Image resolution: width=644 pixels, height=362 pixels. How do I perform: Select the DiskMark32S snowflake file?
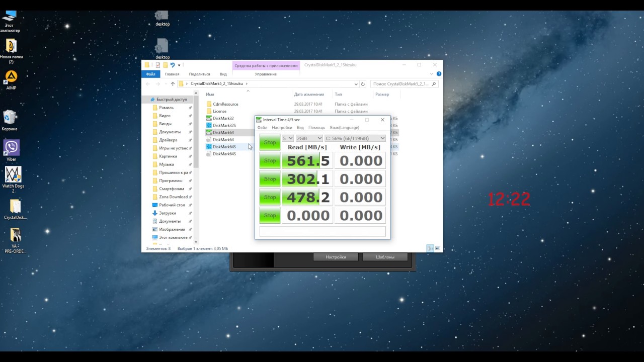coord(221,125)
